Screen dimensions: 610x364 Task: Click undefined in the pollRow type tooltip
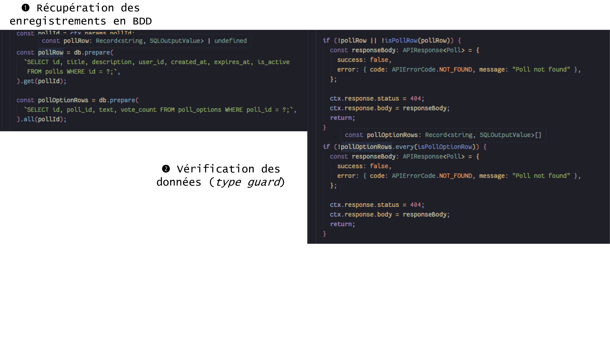(230, 41)
